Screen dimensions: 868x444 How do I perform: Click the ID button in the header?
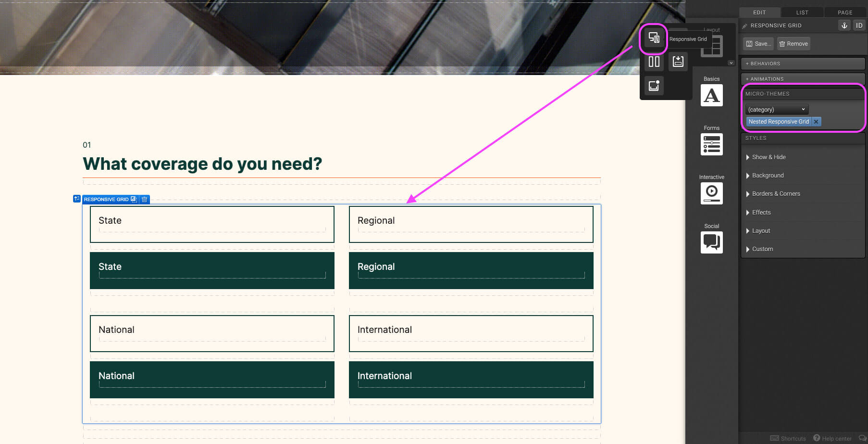point(859,25)
